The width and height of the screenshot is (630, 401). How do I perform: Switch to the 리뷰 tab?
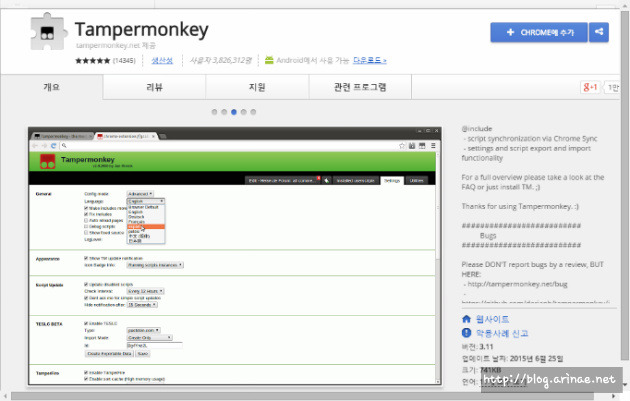click(x=154, y=87)
